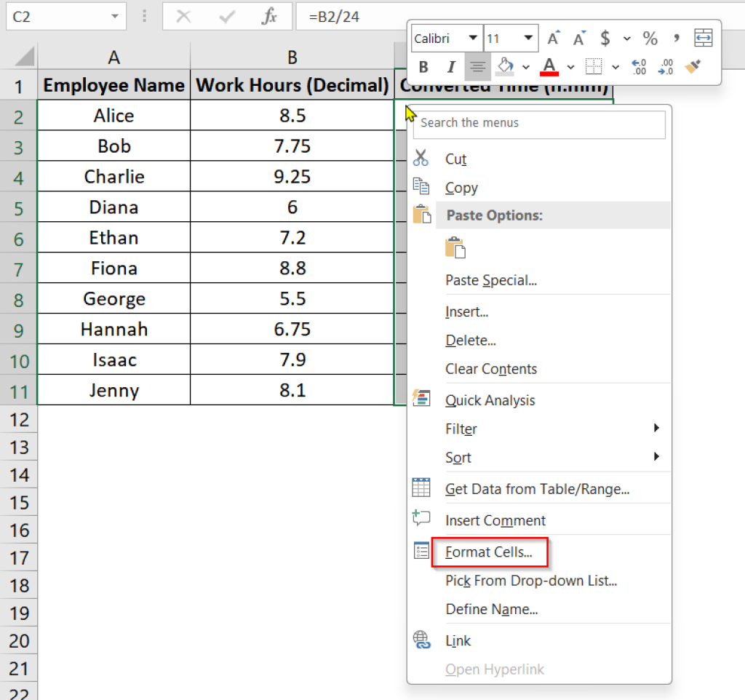745x700 pixels.
Task: Apply Accounting Number Format
Action: [605, 36]
